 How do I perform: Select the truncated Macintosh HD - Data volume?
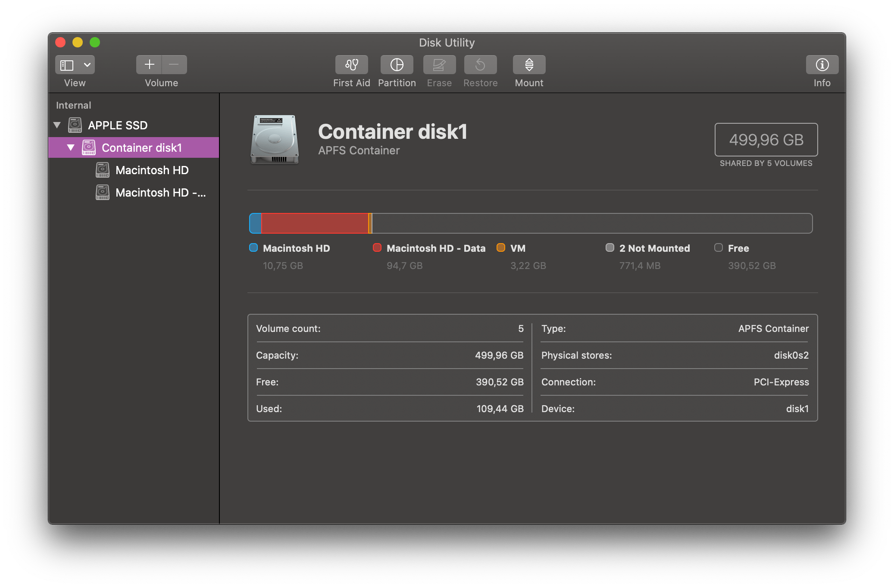tap(160, 193)
